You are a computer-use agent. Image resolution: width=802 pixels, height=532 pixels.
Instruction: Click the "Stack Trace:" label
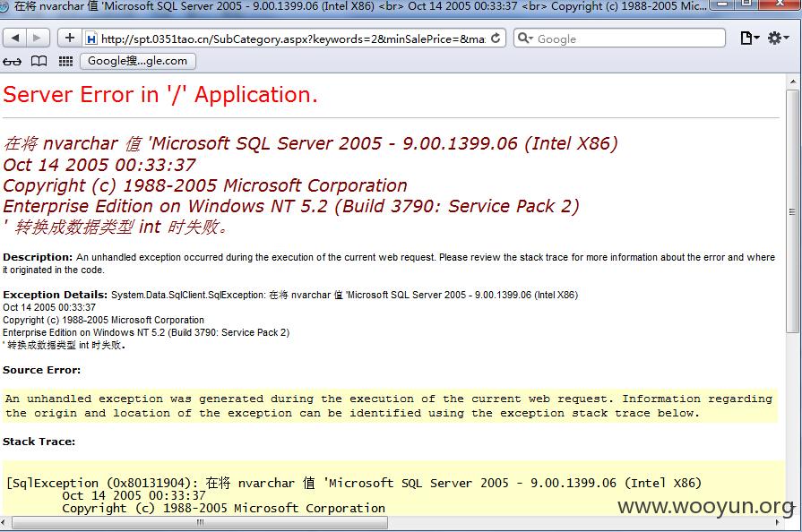(39, 442)
